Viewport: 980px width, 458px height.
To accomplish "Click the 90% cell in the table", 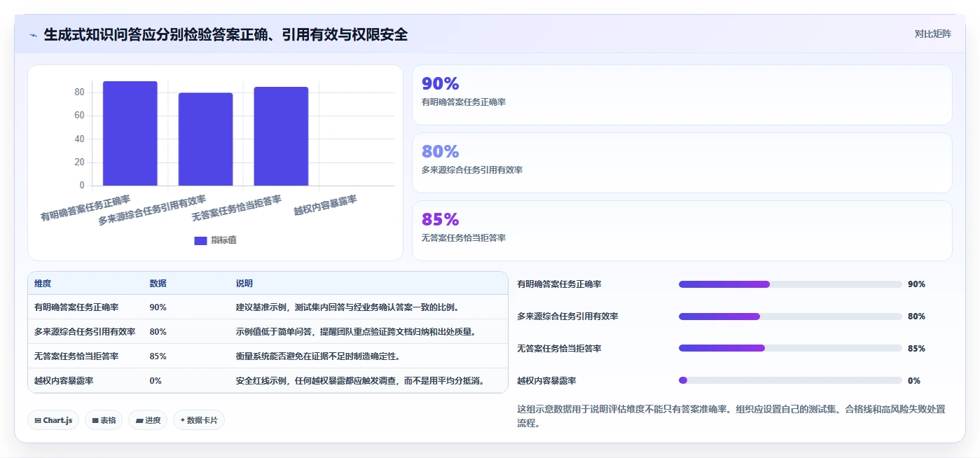I will click(x=158, y=307).
